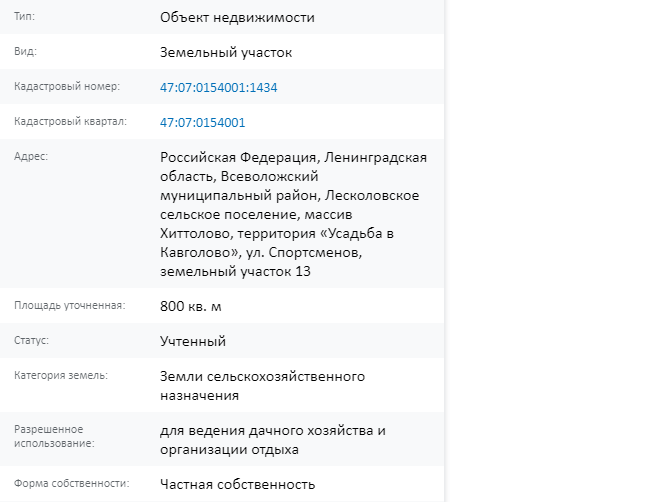Click the address text block

[x=293, y=214]
